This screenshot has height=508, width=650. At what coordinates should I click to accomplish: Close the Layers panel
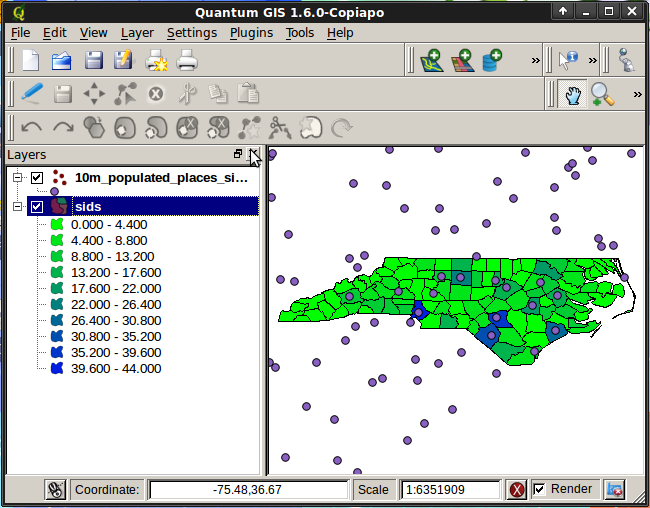pyautogui.click(x=253, y=154)
